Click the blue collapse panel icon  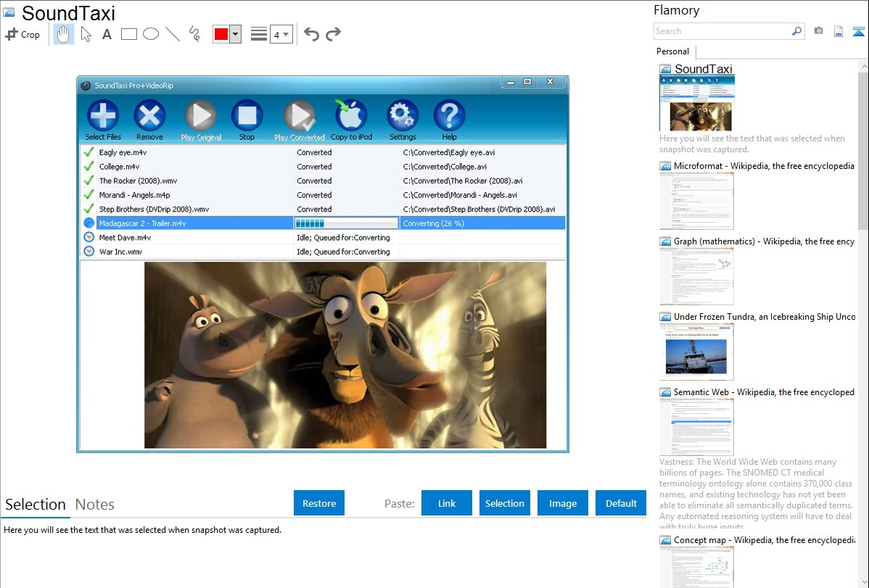pos(858,31)
